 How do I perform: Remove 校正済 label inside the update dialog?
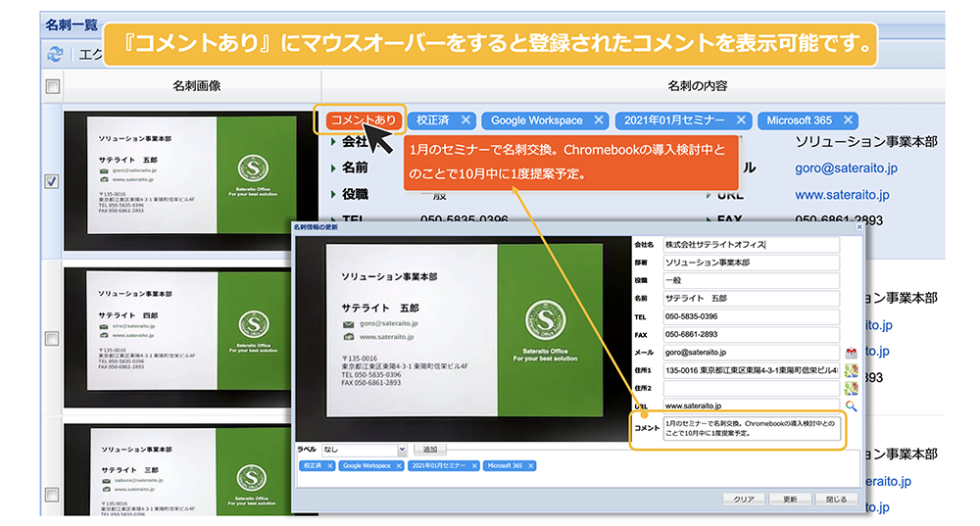click(x=330, y=466)
